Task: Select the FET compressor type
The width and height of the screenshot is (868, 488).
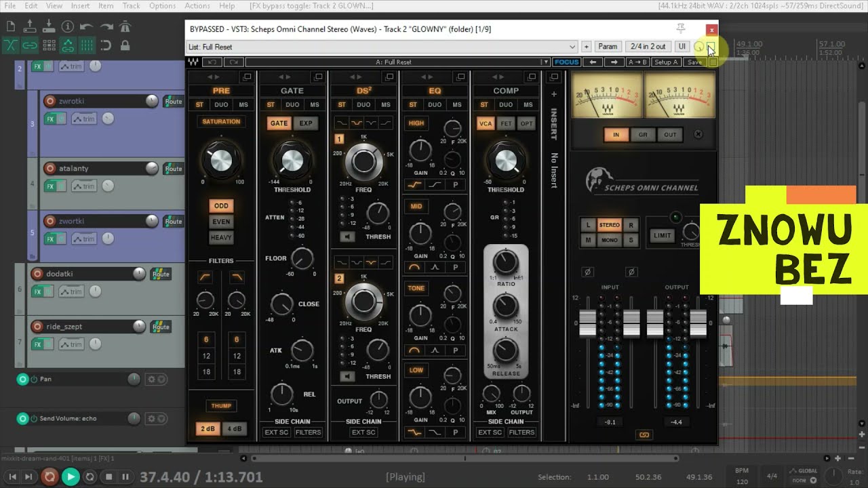Action: pos(506,123)
